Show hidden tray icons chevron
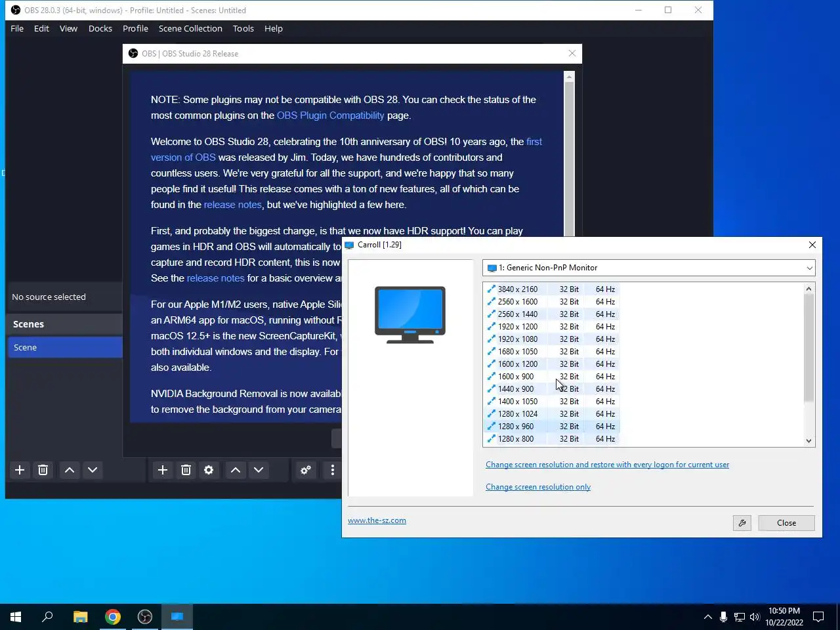The height and width of the screenshot is (630, 840). pos(707,617)
